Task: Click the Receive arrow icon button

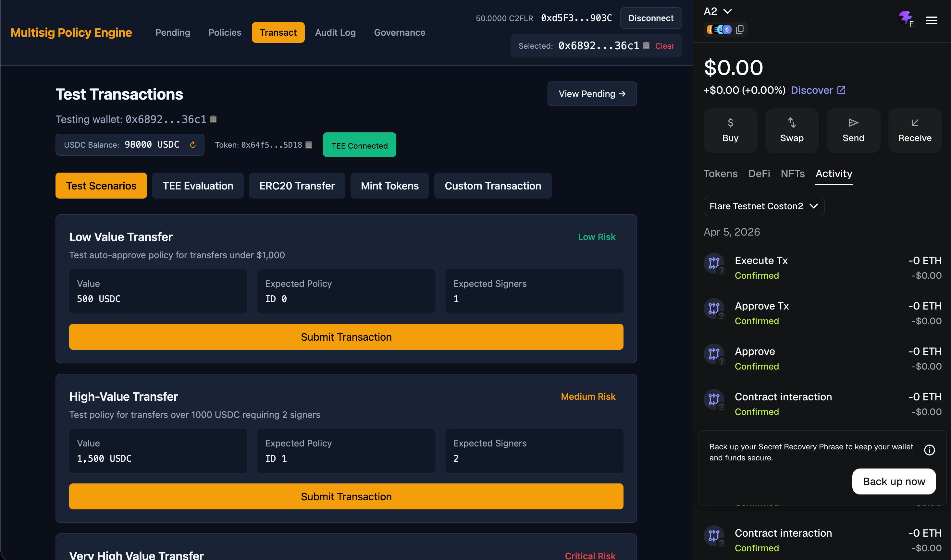Action: (915, 130)
